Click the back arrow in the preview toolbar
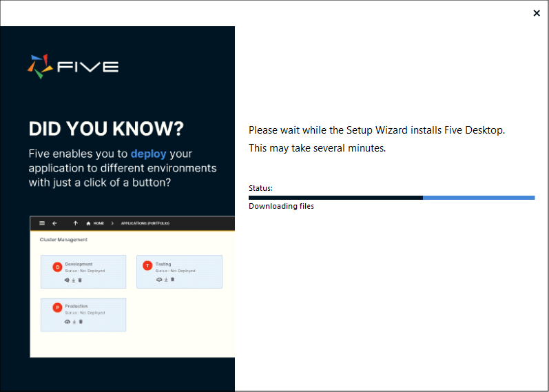549x392 pixels. [54, 223]
